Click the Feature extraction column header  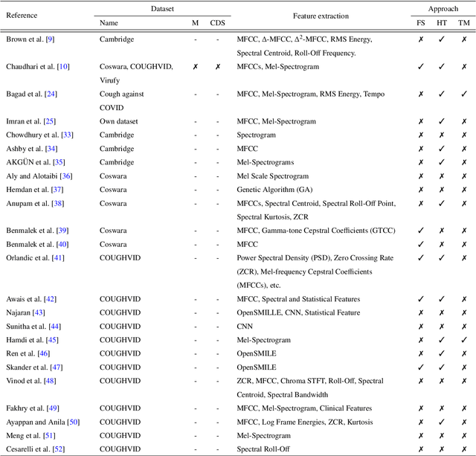(321, 16)
